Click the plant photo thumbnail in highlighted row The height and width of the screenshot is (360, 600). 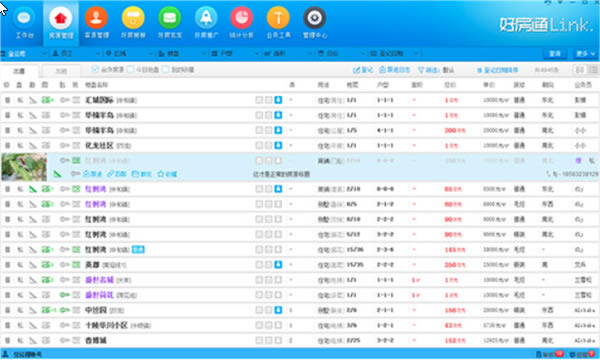coord(24,167)
